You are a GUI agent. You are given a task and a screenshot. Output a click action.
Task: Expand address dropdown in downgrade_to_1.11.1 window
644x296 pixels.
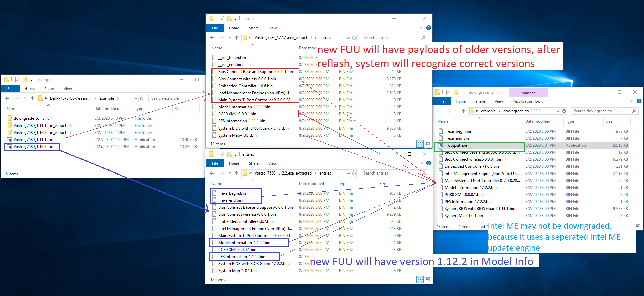coord(558,111)
